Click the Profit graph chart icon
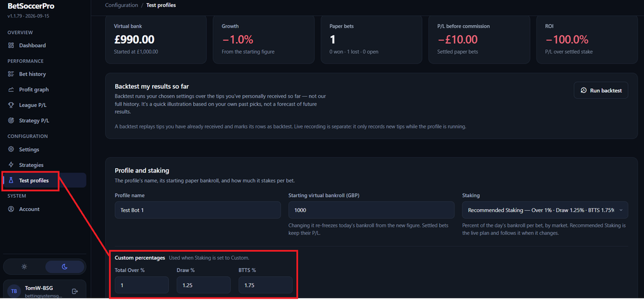This screenshot has height=301, width=644. point(11,89)
